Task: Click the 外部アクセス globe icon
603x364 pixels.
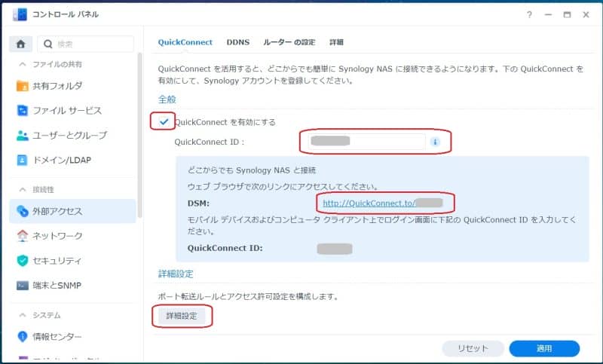Action: pyautogui.click(x=23, y=211)
